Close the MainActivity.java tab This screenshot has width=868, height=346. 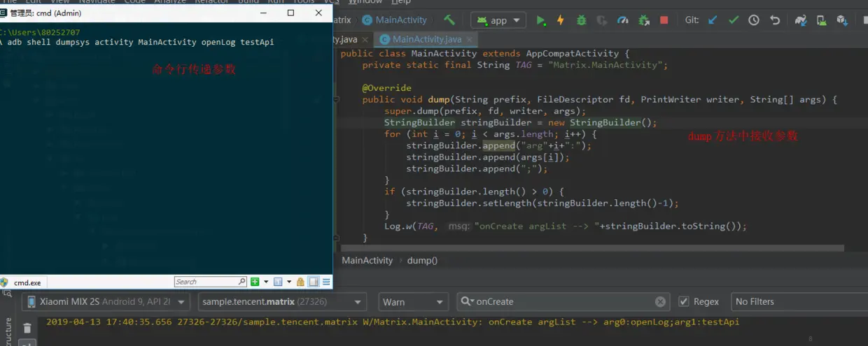(x=470, y=40)
